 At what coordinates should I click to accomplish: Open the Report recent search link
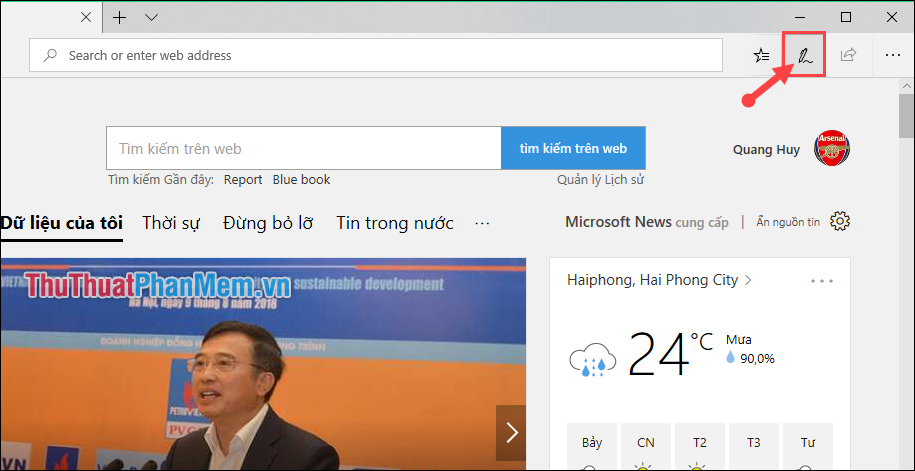point(243,180)
